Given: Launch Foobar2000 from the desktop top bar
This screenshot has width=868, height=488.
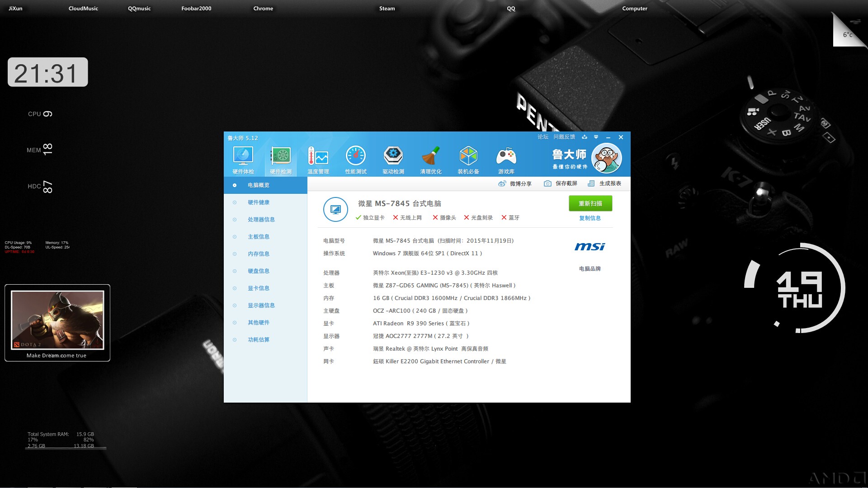Looking at the screenshot, I should point(196,9).
